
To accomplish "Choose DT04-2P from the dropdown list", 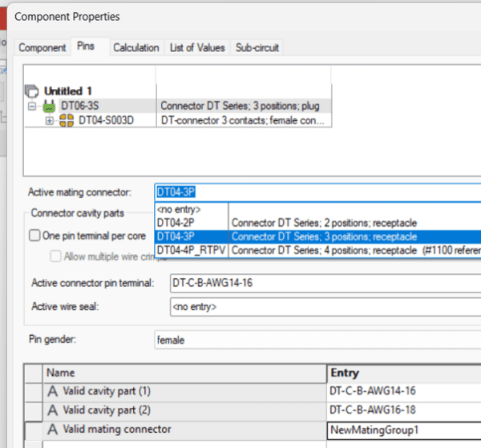I will 176,223.
